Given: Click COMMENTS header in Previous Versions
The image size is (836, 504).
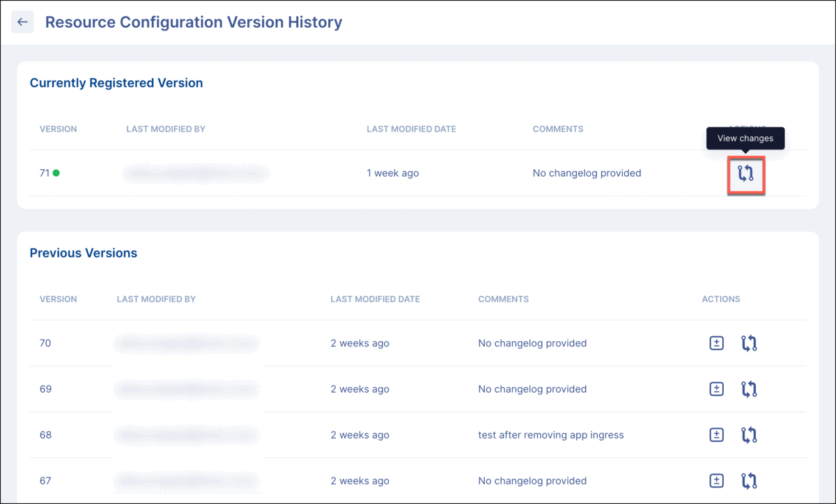Looking at the screenshot, I should click(503, 299).
